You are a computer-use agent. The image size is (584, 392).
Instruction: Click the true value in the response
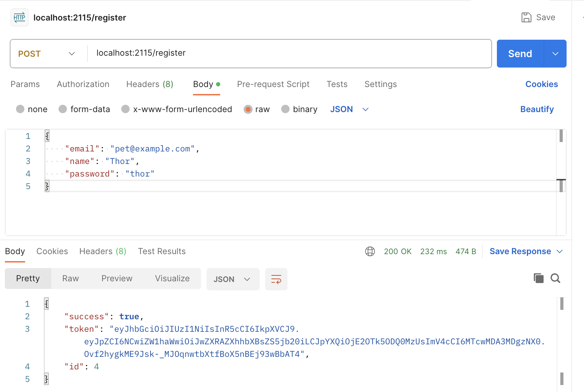tap(129, 317)
